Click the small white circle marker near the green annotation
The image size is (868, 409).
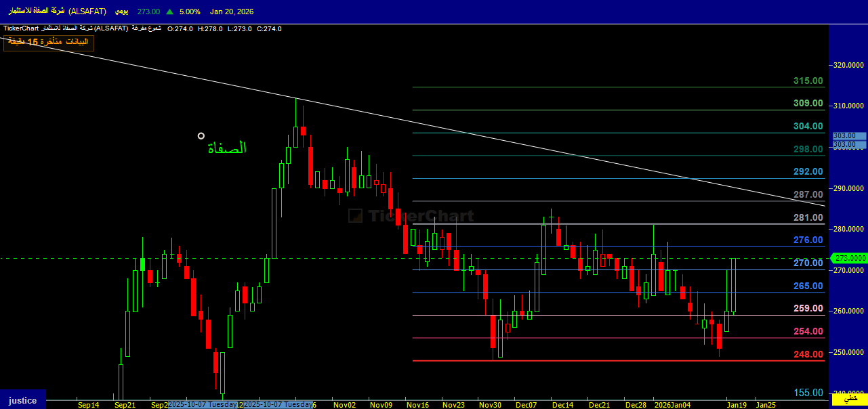[x=201, y=136]
